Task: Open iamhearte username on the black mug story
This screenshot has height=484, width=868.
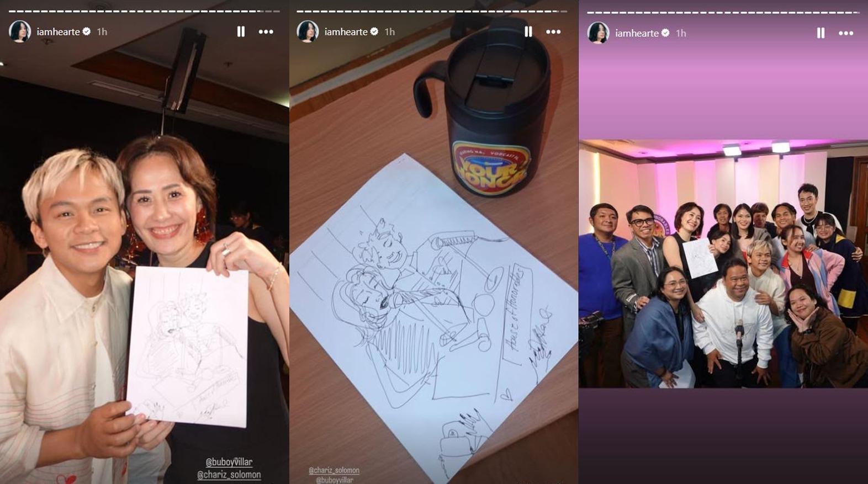Action: pyautogui.click(x=346, y=31)
